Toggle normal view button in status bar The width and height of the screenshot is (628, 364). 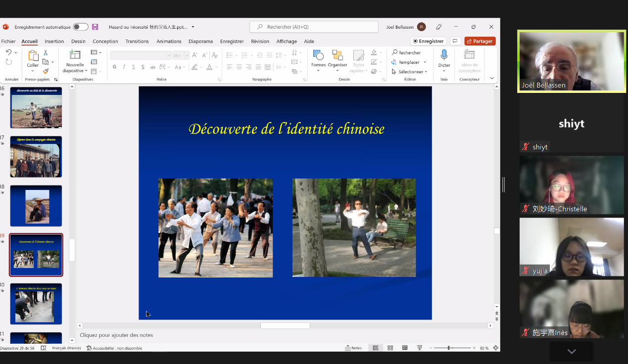click(x=376, y=348)
